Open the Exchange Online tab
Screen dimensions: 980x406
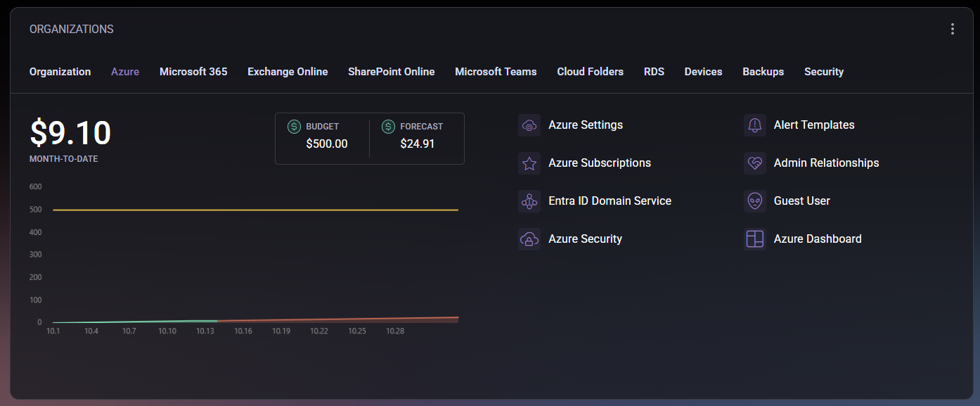(x=288, y=72)
